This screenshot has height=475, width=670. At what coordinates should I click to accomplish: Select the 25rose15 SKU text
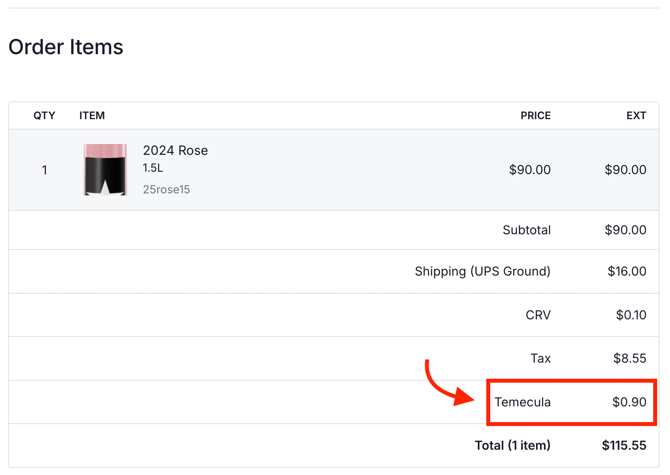(x=166, y=189)
